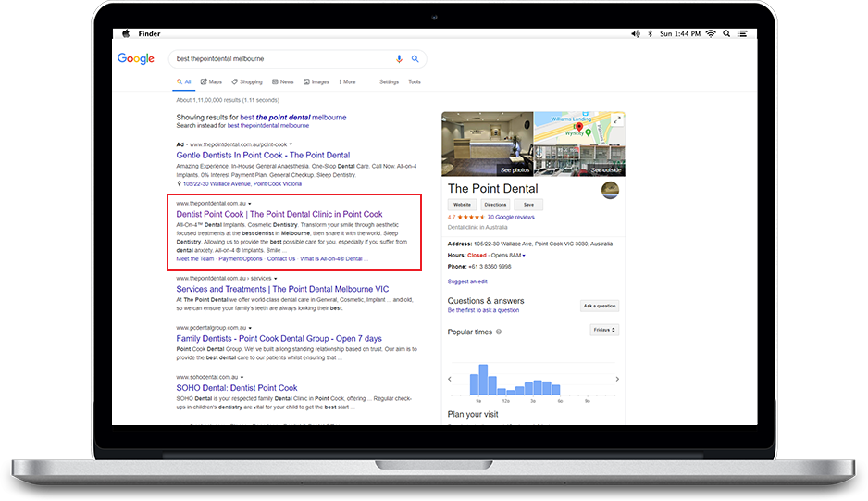Image resolution: width=868 pixels, height=501 pixels.
Task: Open the 'Meet the Team' sitelink
Action: (x=195, y=258)
